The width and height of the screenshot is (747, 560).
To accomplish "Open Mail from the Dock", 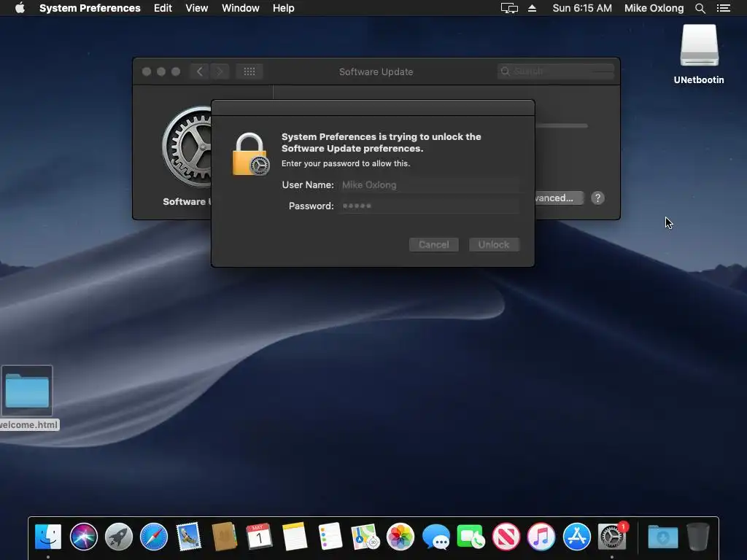I will pyautogui.click(x=189, y=536).
